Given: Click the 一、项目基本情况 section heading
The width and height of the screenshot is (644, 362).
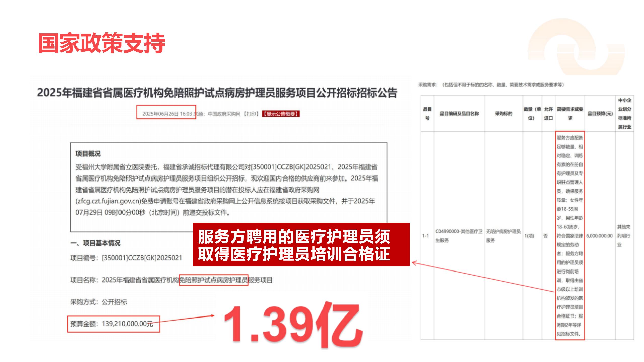Looking at the screenshot, I should [95, 243].
